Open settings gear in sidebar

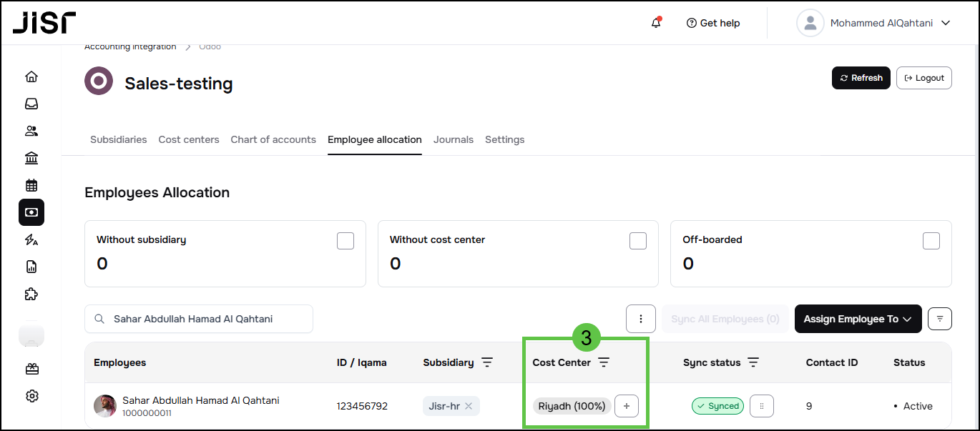pos(31,396)
